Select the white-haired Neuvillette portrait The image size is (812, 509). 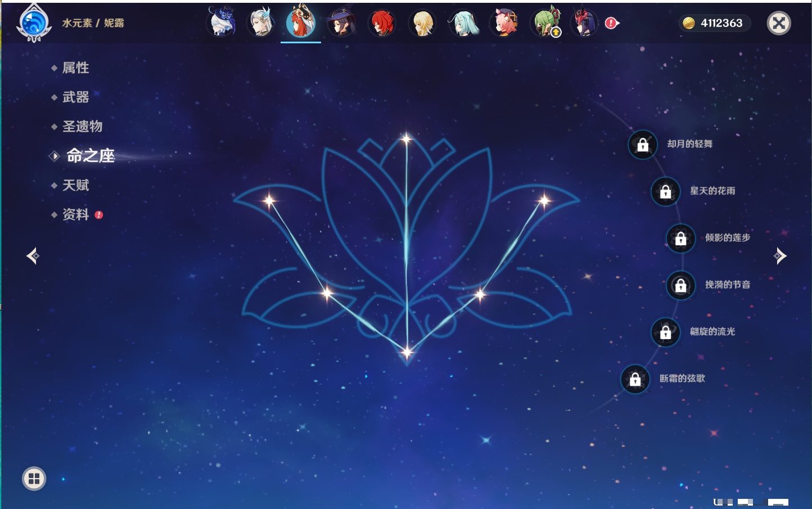tap(261, 22)
